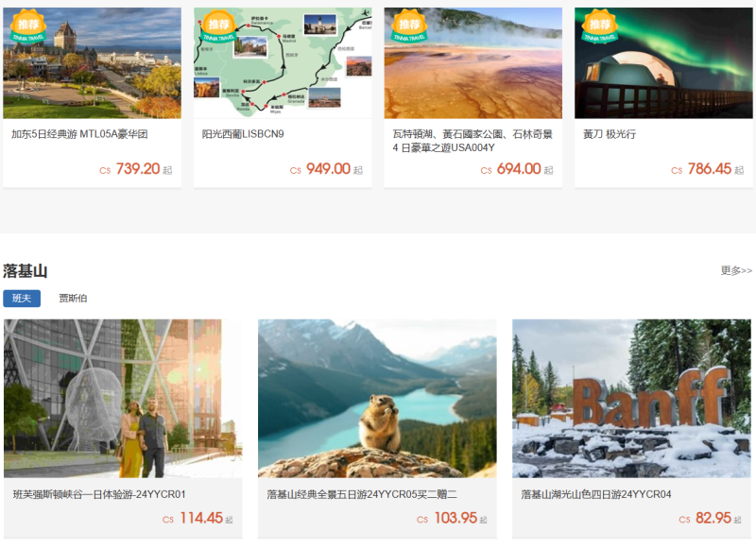Open the couple with head sculpture photo
The height and width of the screenshot is (549, 756).
123,398
